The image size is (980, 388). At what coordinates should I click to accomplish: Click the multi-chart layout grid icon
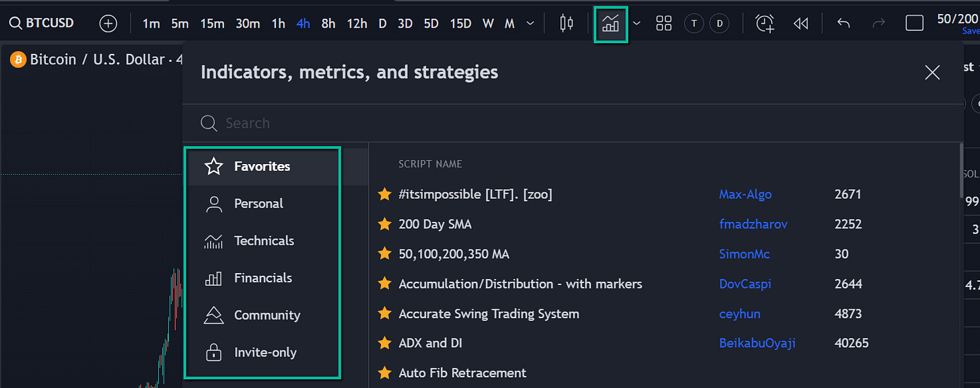tap(664, 23)
